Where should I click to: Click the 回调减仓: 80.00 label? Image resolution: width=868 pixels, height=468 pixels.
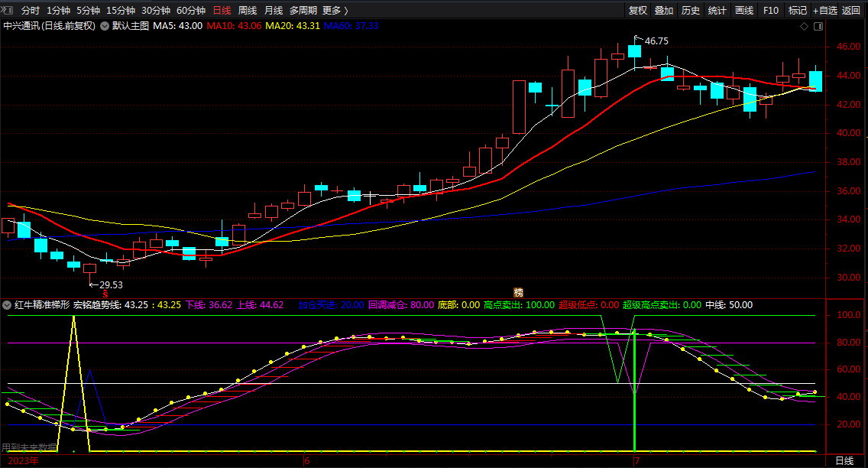(401, 305)
